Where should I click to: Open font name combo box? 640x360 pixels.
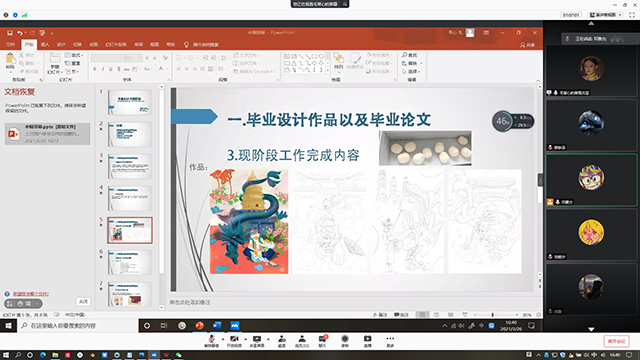tap(107, 58)
